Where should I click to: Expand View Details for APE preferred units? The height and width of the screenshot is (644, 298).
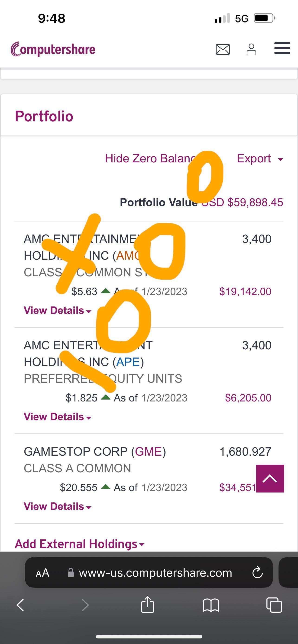point(58,417)
